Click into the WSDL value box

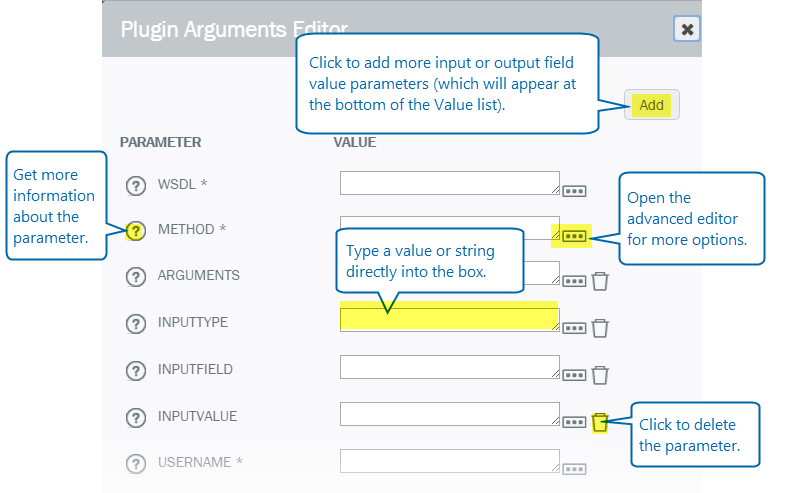click(449, 183)
